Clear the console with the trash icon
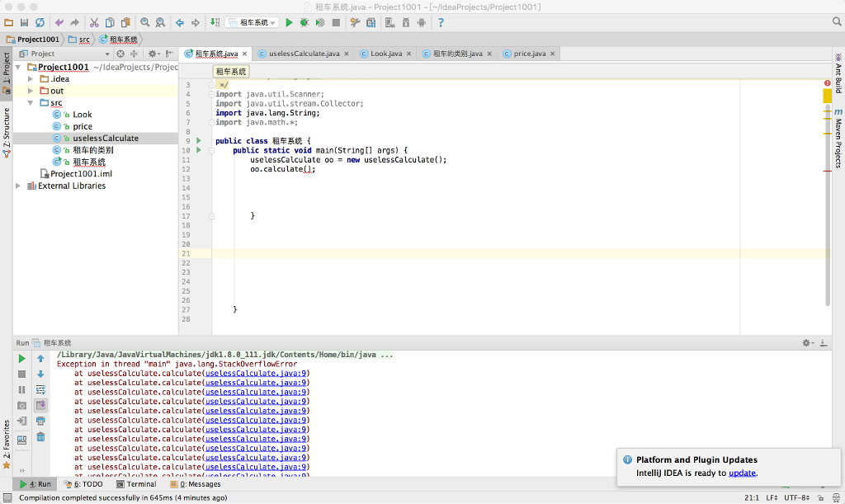 coord(40,436)
